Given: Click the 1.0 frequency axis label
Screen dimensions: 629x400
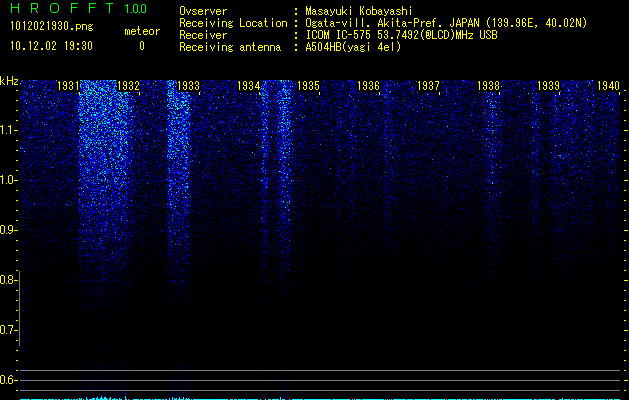Looking at the screenshot, I should [x=8, y=180].
